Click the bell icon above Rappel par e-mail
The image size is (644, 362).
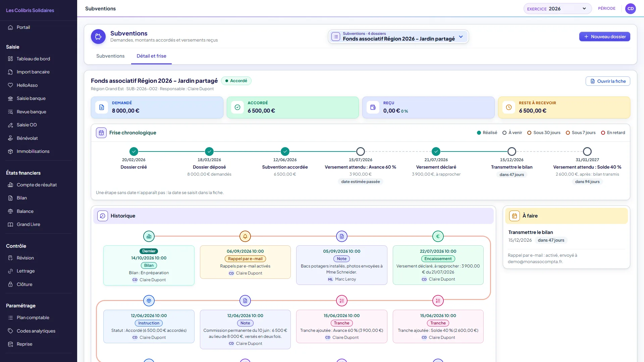(245, 236)
